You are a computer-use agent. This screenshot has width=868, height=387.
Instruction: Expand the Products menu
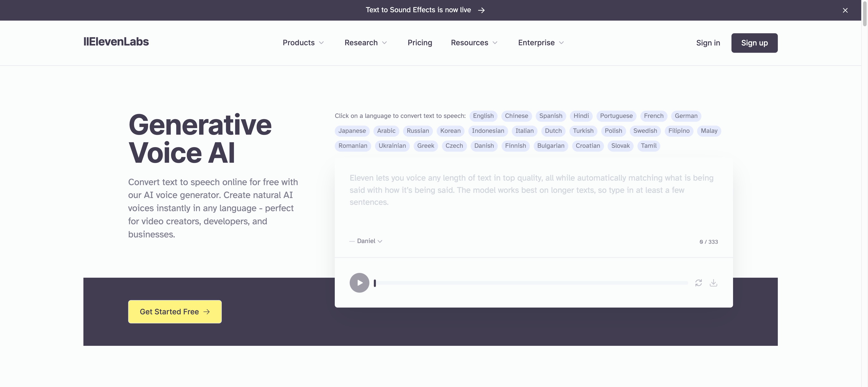(x=303, y=43)
